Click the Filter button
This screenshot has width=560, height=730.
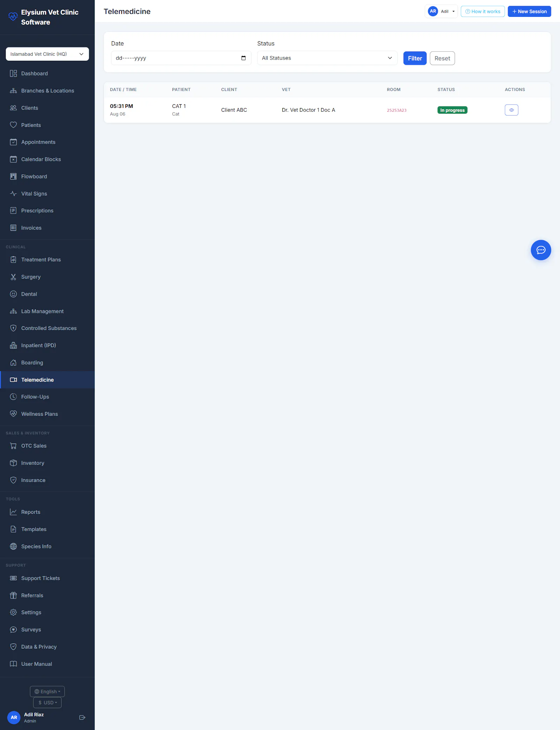415,58
